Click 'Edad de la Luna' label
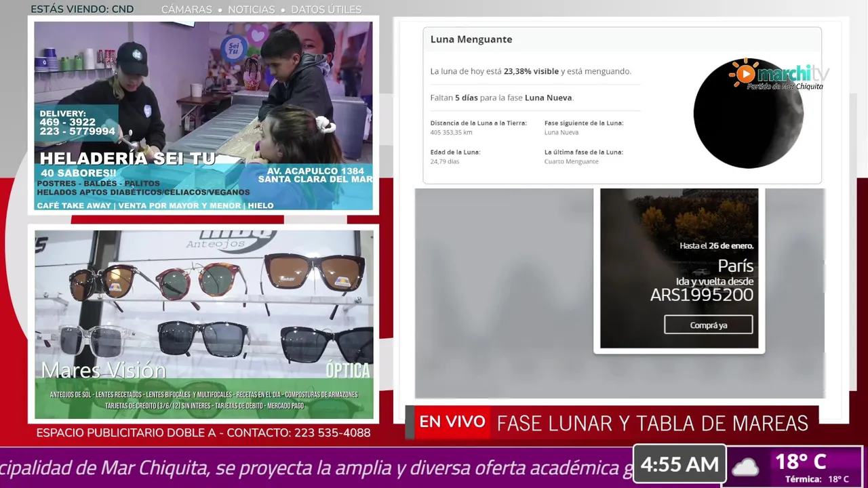This screenshot has width=868, height=488. (455, 152)
